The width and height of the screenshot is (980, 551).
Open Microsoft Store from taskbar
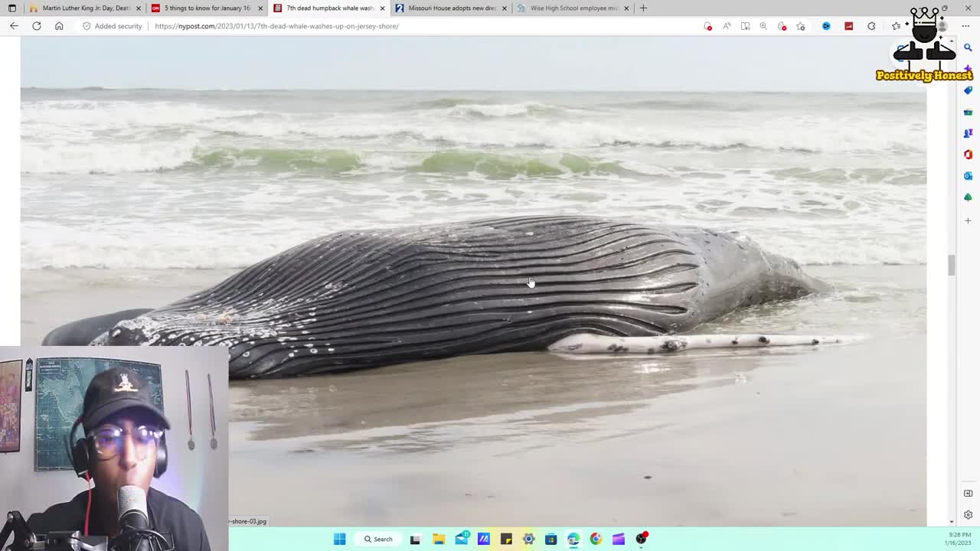550,539
